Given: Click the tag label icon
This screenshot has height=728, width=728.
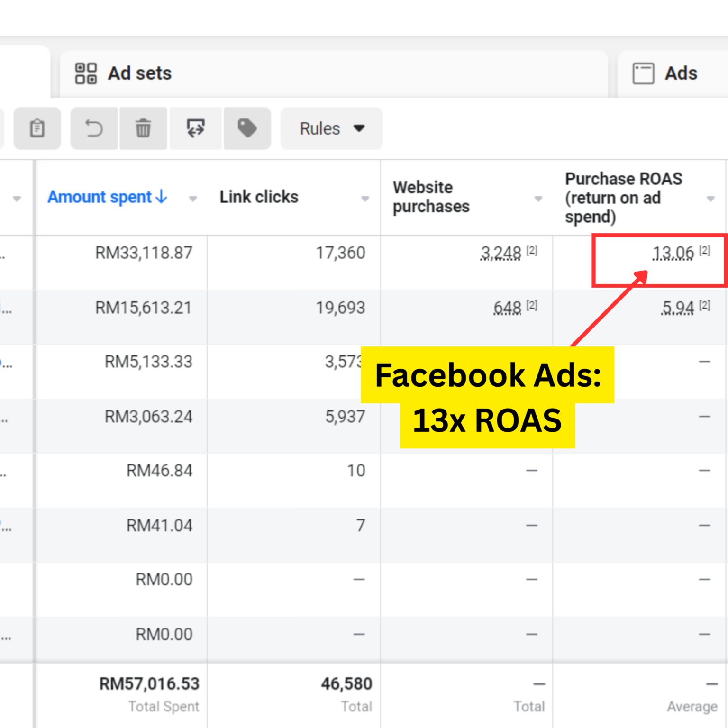Looking at the screenshot, I should [247, 128].
